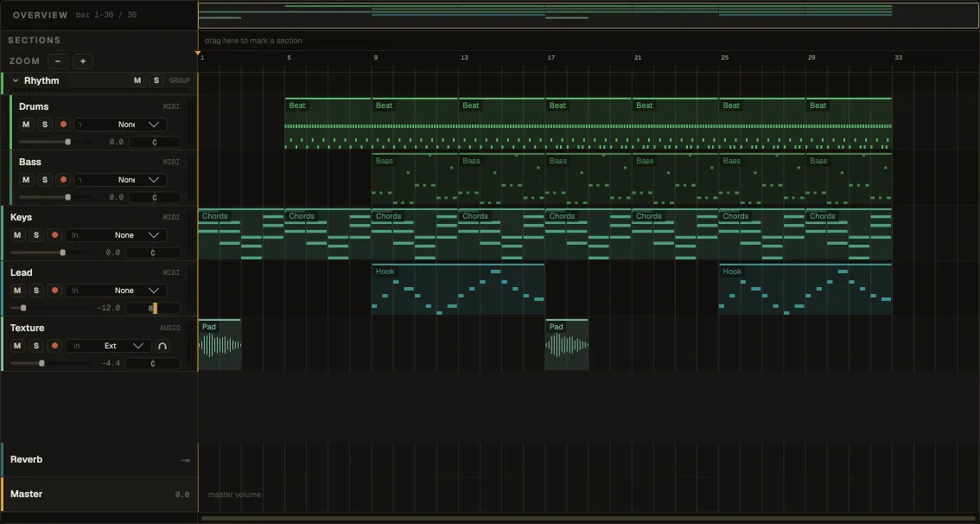Viewport: 980px width, 524px height.
Task: Click bar 13 on the timeline ruler
Action: (464, 58)
